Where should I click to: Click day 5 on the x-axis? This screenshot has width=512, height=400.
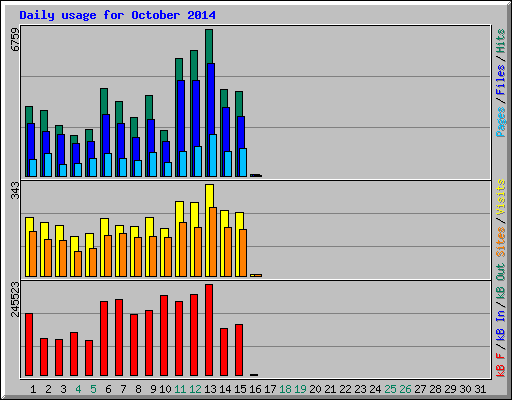pyautogui.click(x=93, y=389)
